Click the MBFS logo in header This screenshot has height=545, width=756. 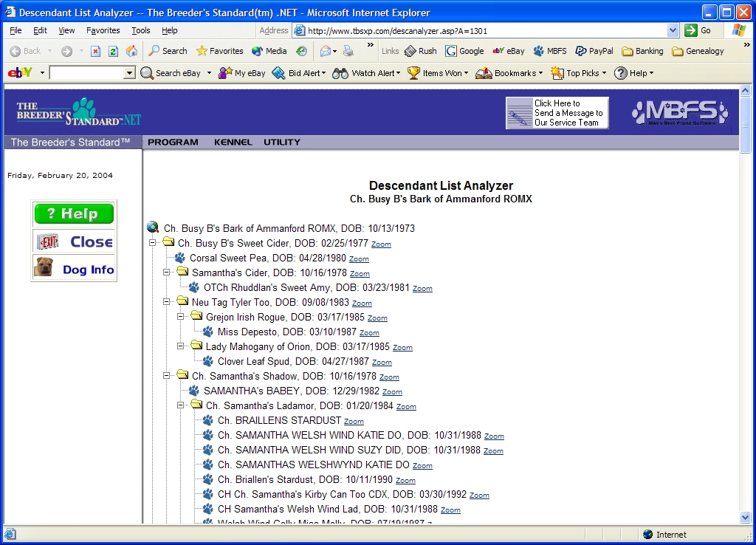tap(679, 112)
